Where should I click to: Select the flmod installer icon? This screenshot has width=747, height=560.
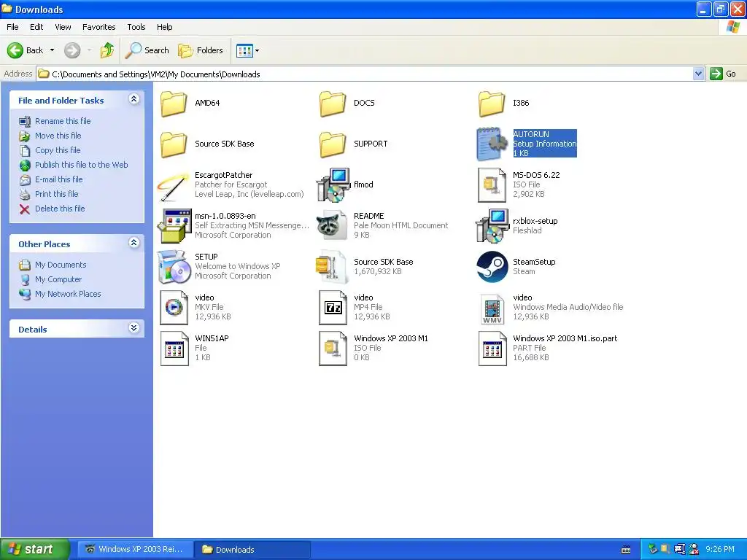tap(333, 184)
